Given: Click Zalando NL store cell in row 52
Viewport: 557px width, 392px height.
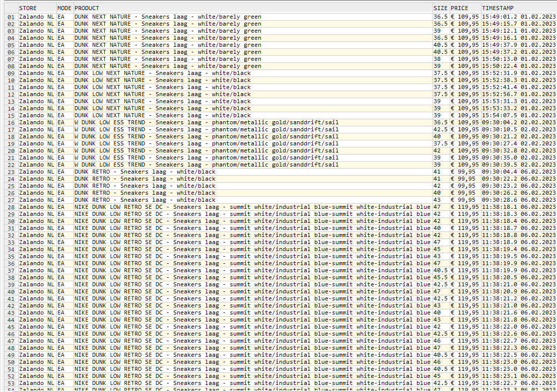Looking at the screenshot, I should [x=37, y=376].
